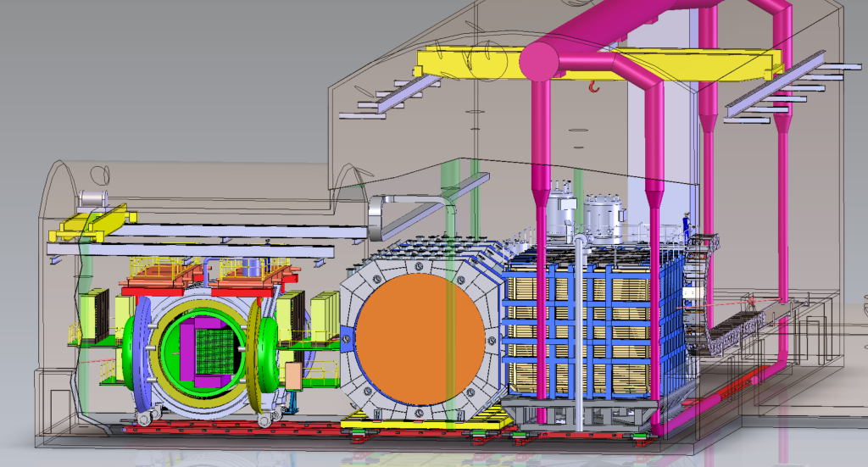Select the person standing on the platform
The height and width of the screenshot is (467, 868).
click(686, 225)
